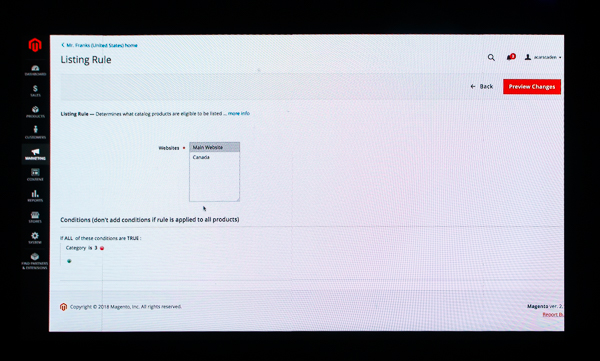Viewport: 600px width, 361px height.
Task: Open the Sales dollar icon
Action: 35,91
